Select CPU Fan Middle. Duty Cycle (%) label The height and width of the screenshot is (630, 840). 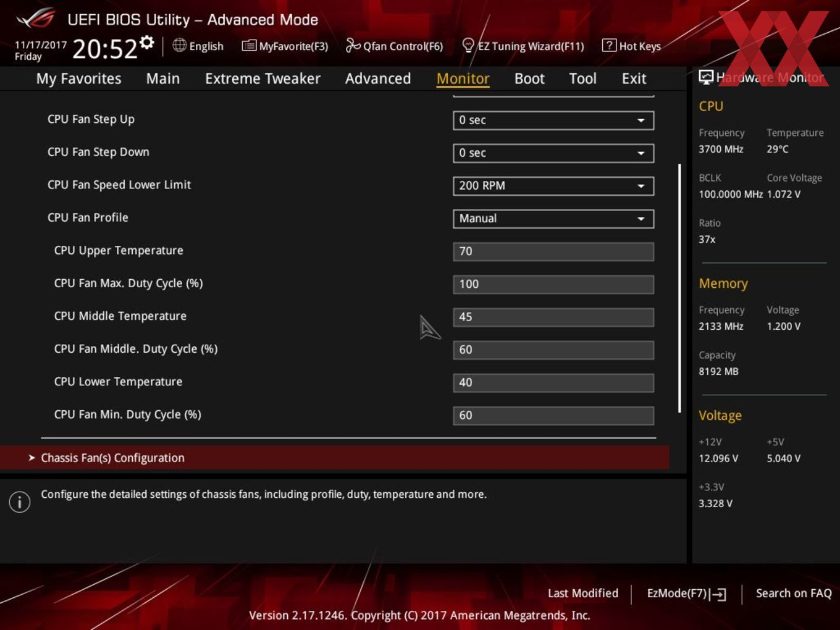(136, 348)
